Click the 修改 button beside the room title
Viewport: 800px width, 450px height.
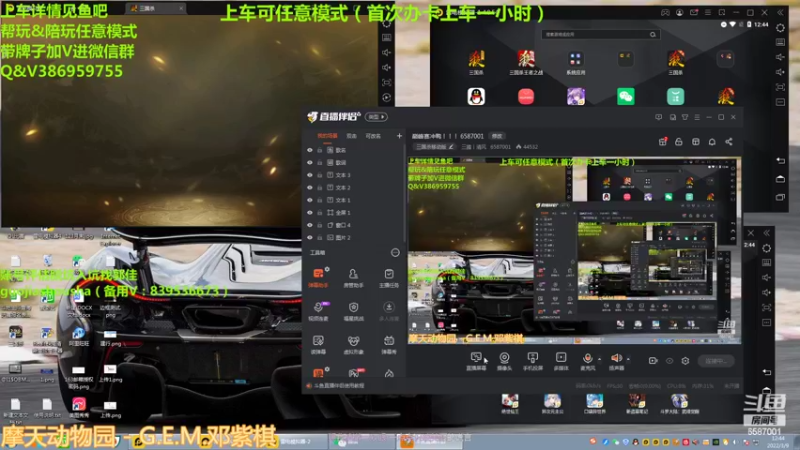click(x=497, y=136)
